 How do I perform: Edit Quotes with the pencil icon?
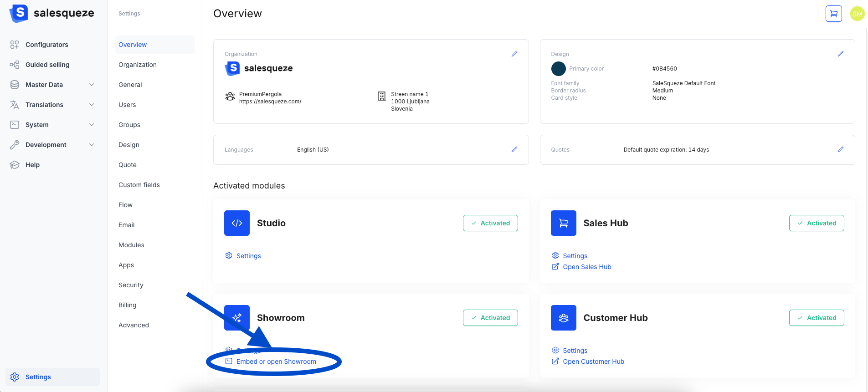click(840, 149)
